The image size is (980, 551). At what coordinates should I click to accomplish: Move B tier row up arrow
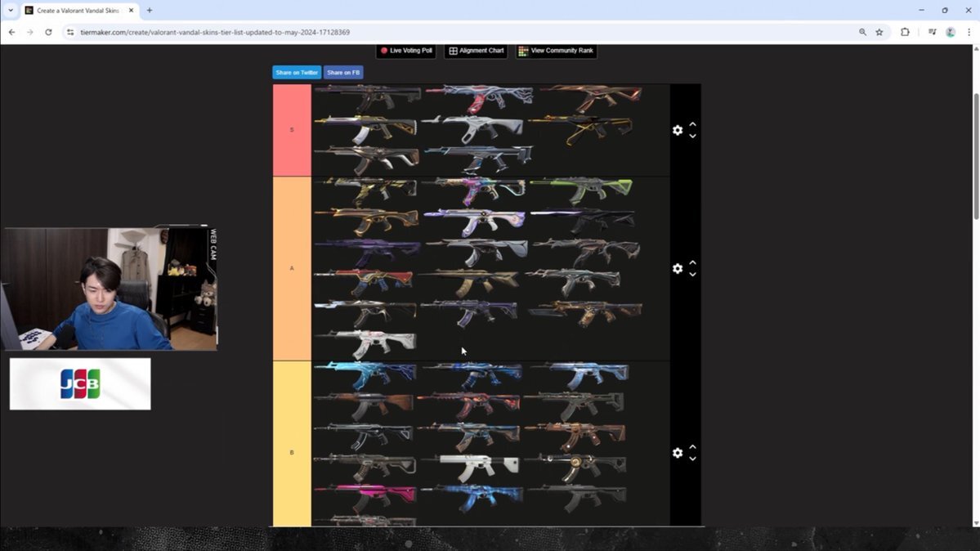point(692,446)
